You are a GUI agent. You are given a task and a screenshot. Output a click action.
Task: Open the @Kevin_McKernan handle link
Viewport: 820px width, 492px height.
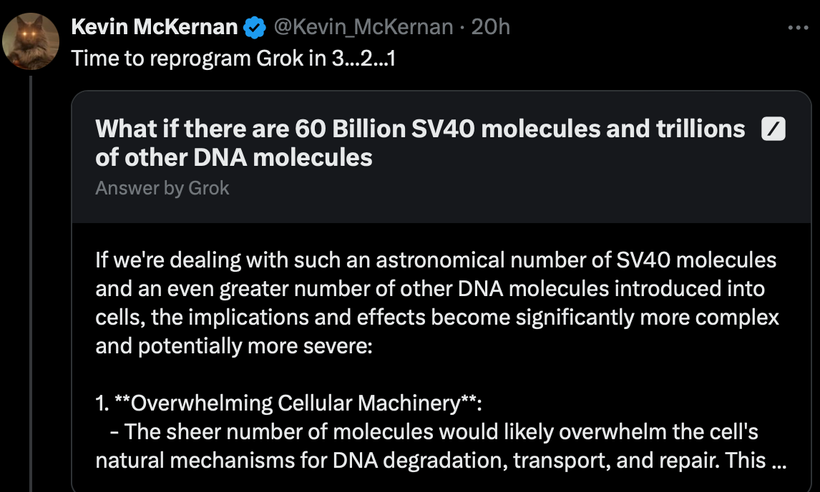(364, 27)
